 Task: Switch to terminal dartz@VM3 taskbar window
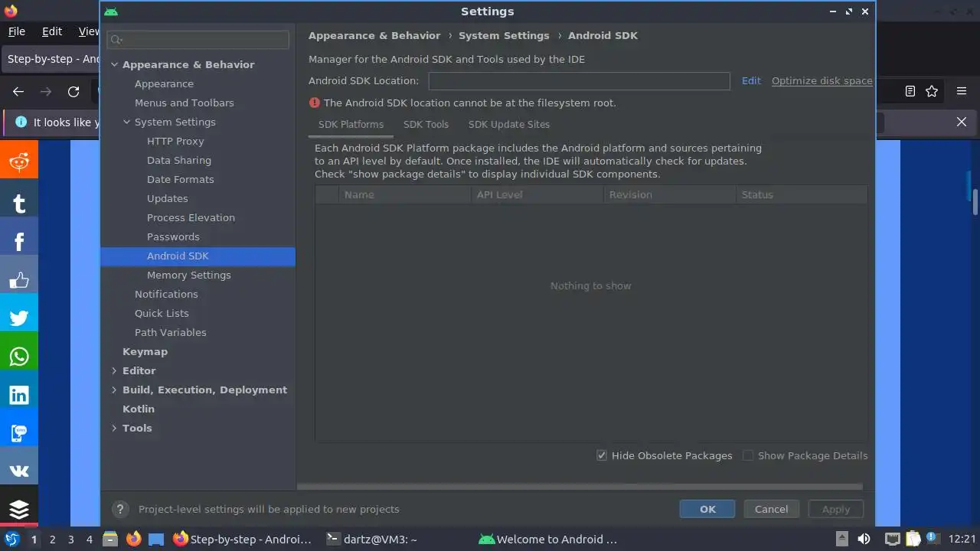pos(372,539)
